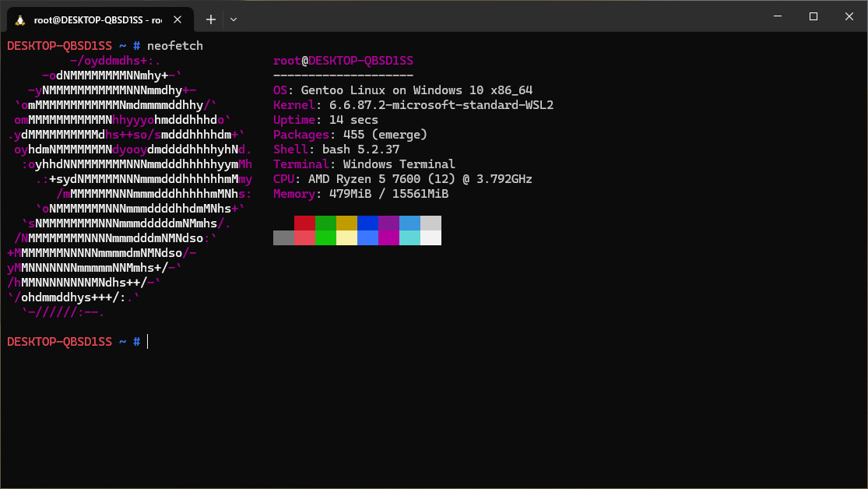Click the 'Uptime' label in neofetch output
This screenshot has width=868, height=489.
(294, 120)
